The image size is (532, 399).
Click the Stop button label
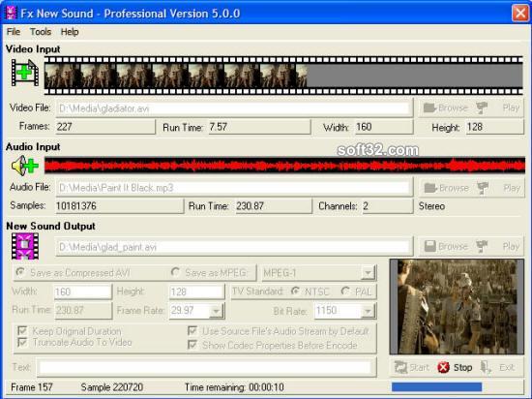(462, 367)
